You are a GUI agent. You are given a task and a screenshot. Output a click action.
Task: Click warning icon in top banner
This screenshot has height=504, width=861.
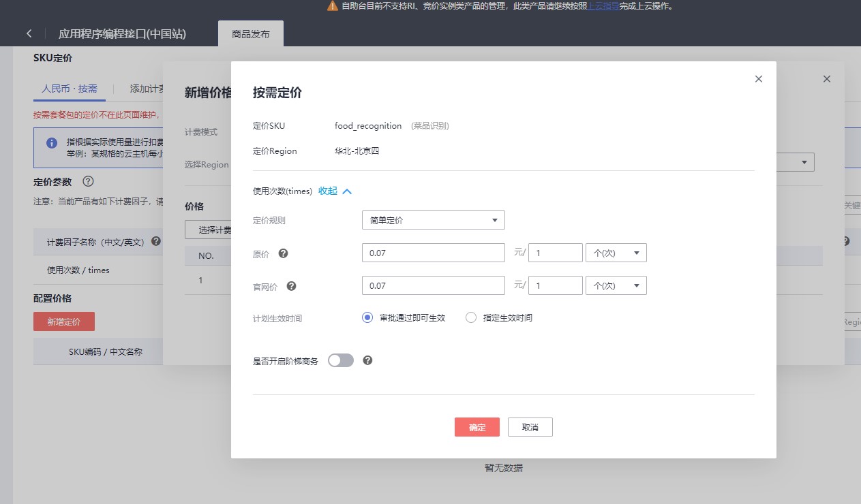(332, 6)
